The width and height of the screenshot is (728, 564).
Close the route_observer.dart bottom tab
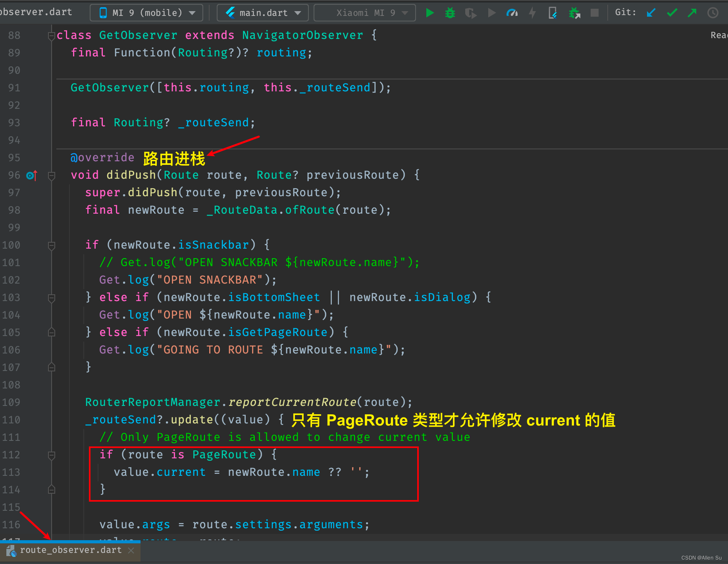131,550
